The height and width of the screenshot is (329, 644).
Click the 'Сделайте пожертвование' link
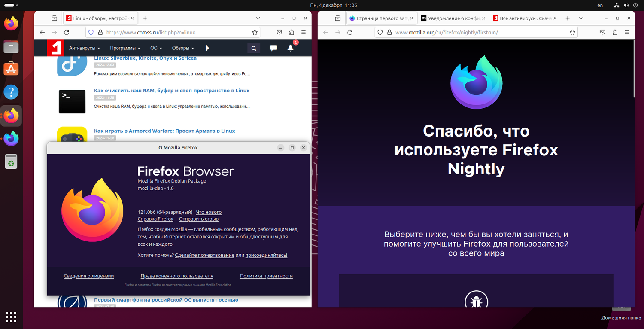click(204, 255)
